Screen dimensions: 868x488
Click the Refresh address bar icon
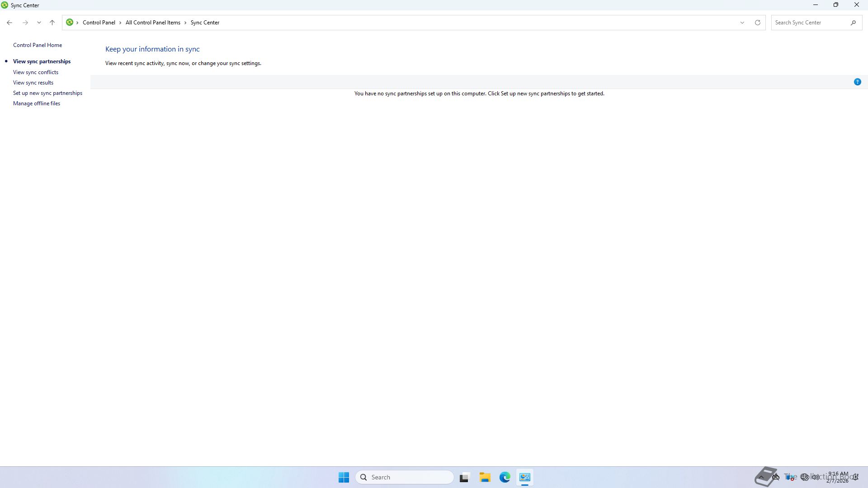click(758, 23)
